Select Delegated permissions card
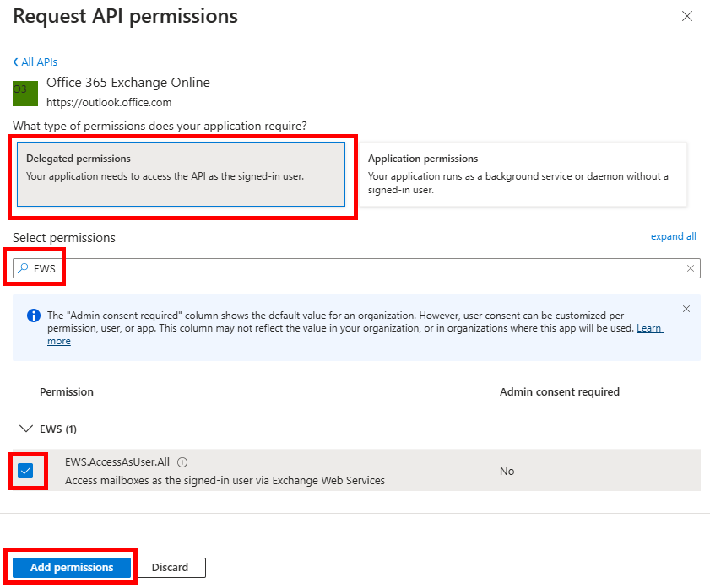710x588 pixels. (x=182, y=174)
